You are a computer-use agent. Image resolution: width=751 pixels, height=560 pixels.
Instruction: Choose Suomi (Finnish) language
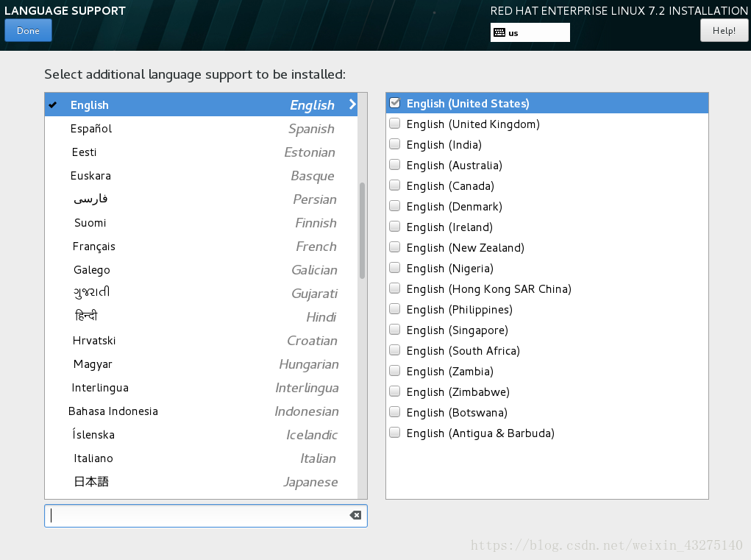click(x=201, y=223)
